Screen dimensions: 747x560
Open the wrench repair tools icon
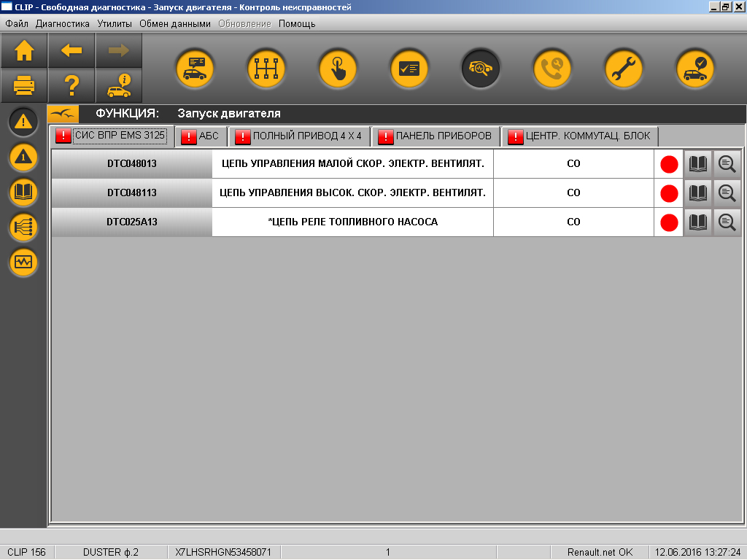[624, 69]
